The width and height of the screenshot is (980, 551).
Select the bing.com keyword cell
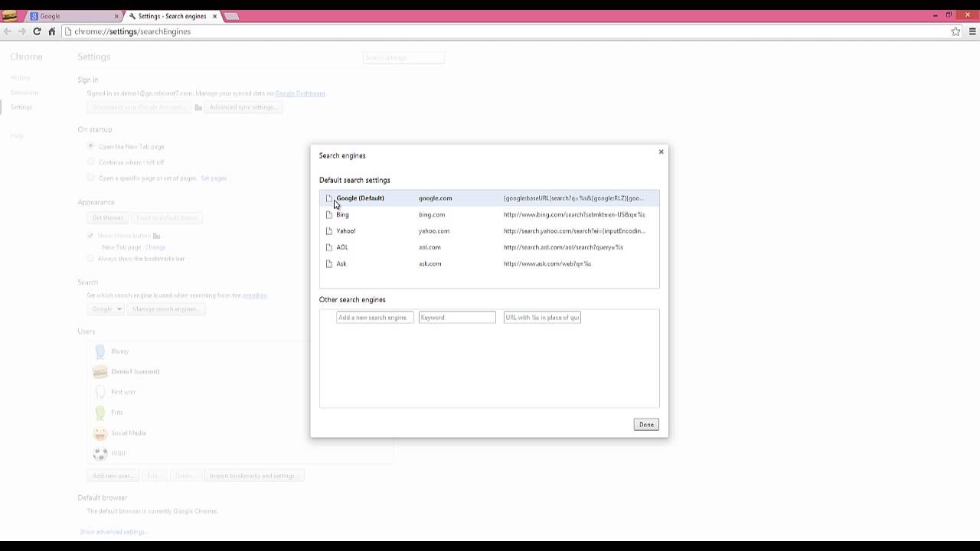point(432,215)
